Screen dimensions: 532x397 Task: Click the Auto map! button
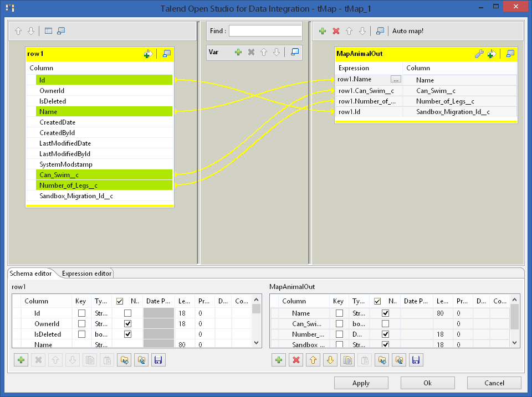click(x=408, y=31)
